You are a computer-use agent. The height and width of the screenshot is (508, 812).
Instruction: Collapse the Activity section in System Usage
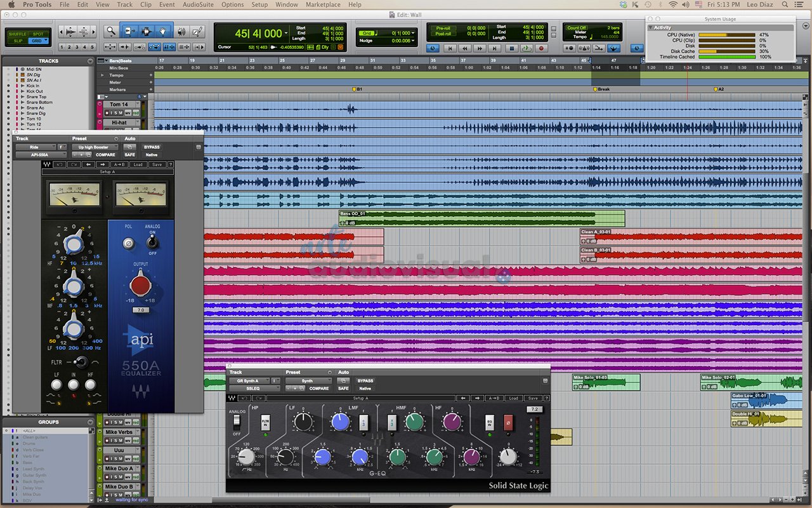point(651,28)
